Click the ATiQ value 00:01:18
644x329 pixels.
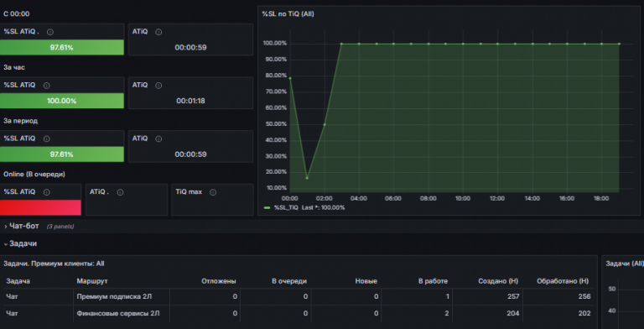[x=190, y=101]
